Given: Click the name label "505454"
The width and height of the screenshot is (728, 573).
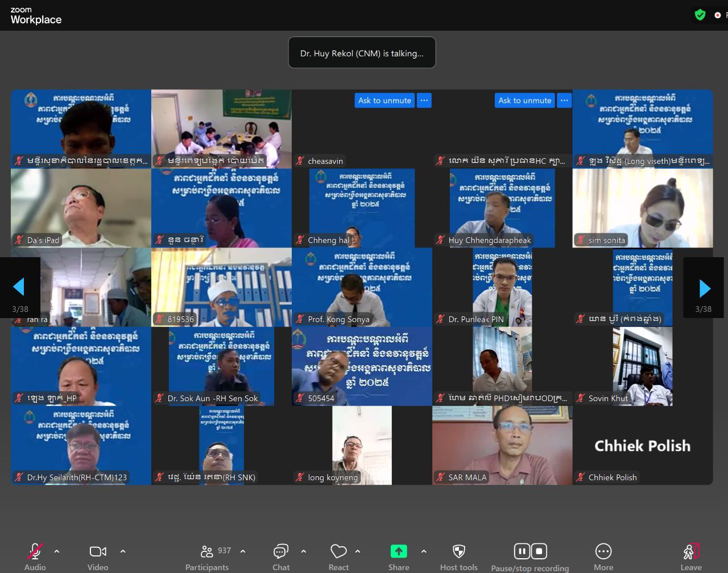Looking at the screenshot, I should tap(321, 398).
